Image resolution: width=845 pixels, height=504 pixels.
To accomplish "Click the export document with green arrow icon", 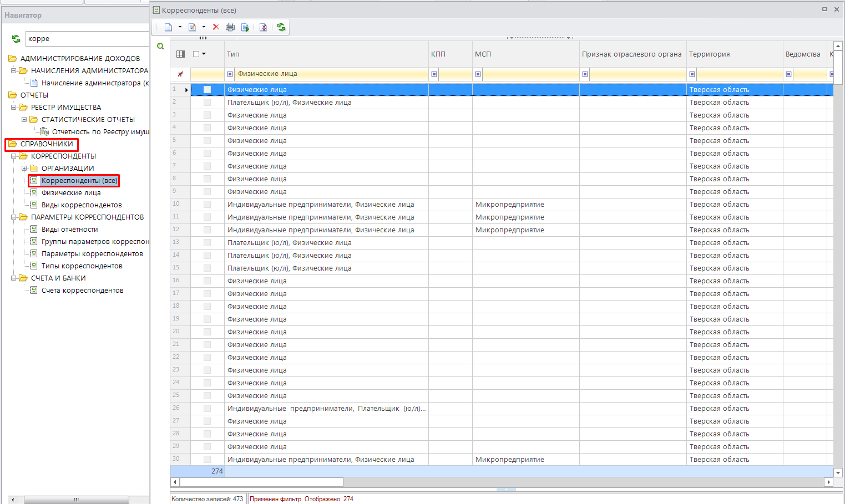I will point(245,27).
